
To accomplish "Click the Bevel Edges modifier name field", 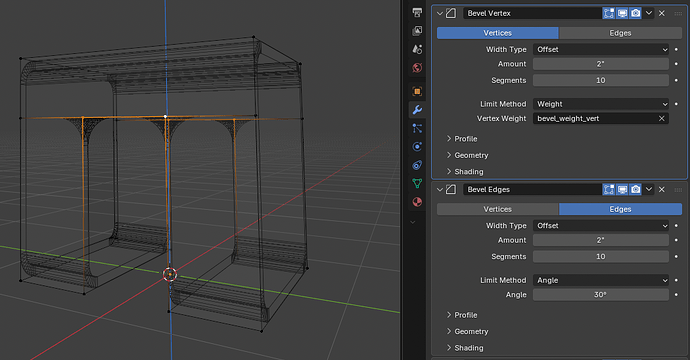I will click(x=532, y=189).
